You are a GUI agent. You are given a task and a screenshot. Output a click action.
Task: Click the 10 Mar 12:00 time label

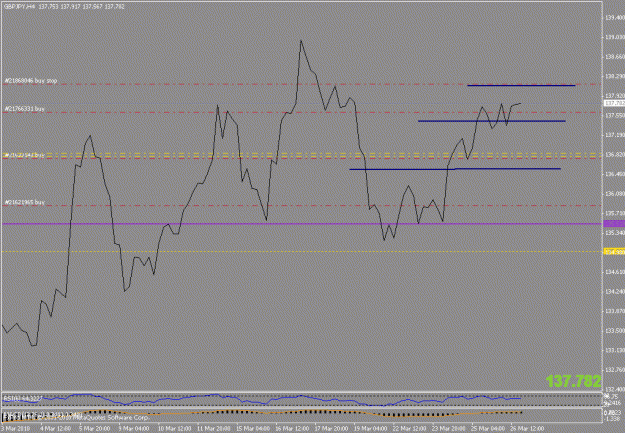pyautogui.click(x=174, y=429)
